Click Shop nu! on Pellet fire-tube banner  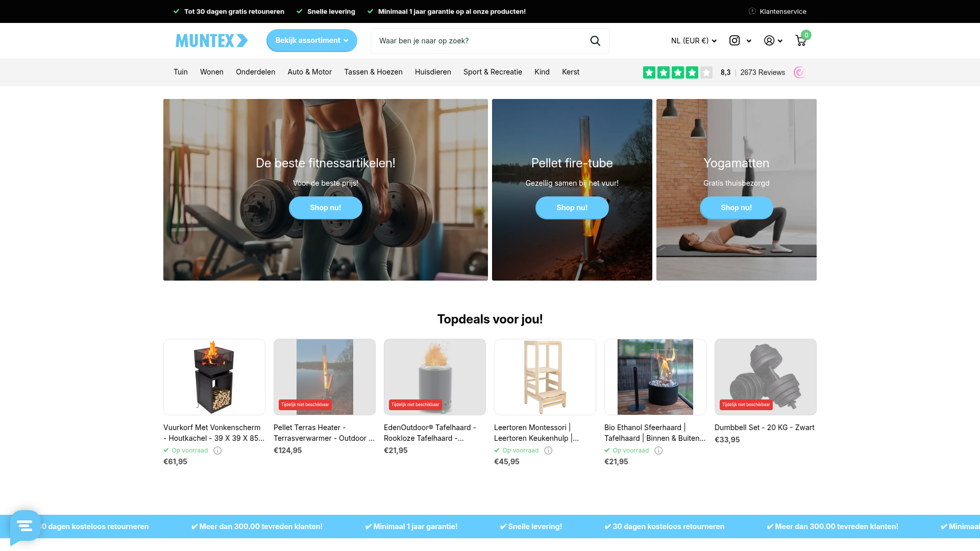click(572, 208)
